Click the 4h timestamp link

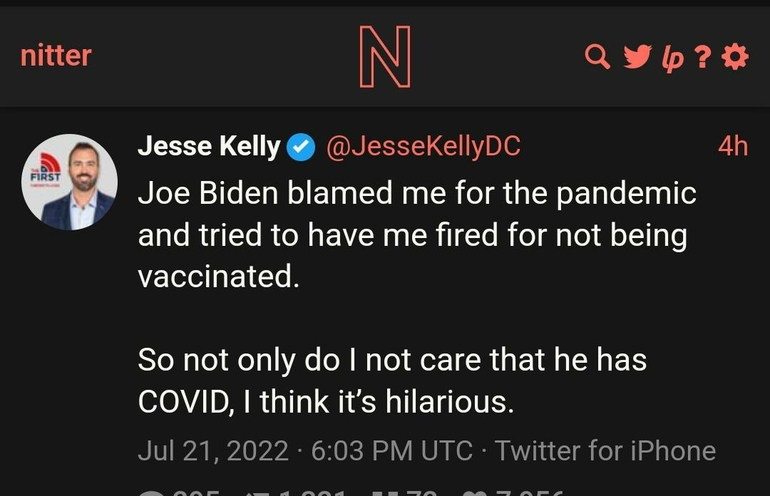pyautogui.click(x=733, y=146)
